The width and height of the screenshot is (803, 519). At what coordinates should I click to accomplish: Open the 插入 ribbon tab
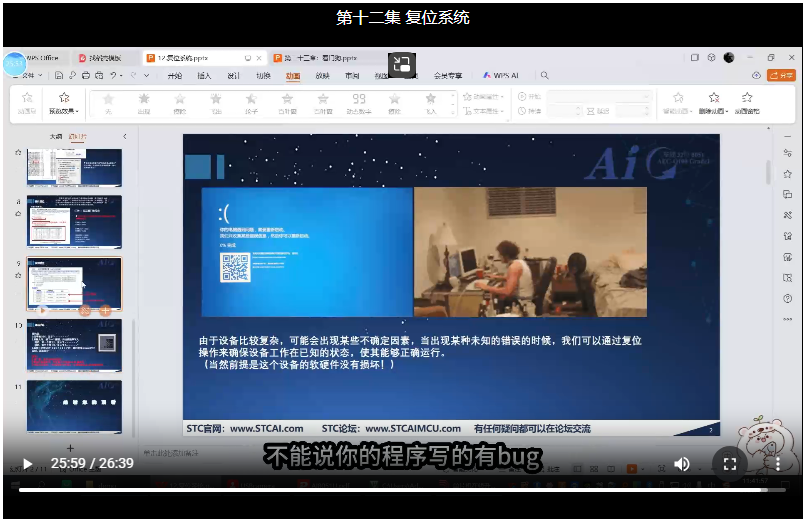coord(204,76)
